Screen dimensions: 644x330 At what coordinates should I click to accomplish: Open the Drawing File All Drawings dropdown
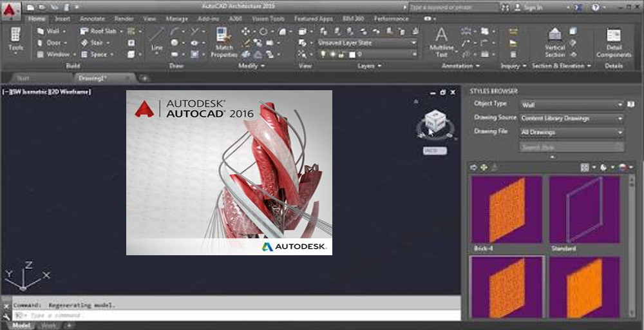point(571,132)
